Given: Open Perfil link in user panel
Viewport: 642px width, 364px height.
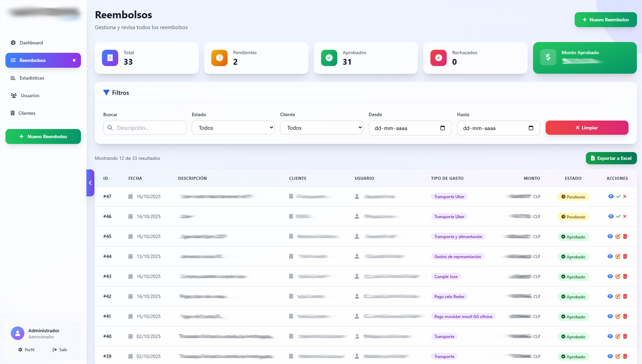Looking at the screenshot, I should [x=26, y=350].
